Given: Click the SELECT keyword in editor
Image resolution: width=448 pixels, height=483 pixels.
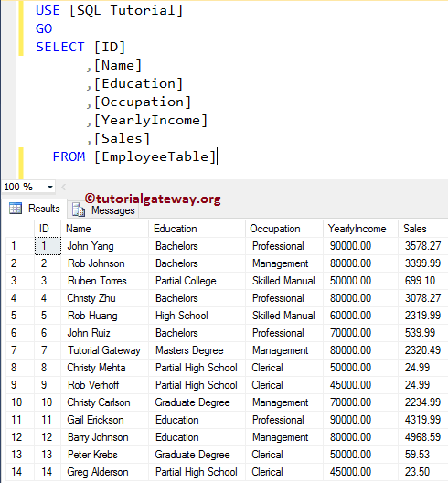Looking at the screenshot, I should (x=60, y=48).
